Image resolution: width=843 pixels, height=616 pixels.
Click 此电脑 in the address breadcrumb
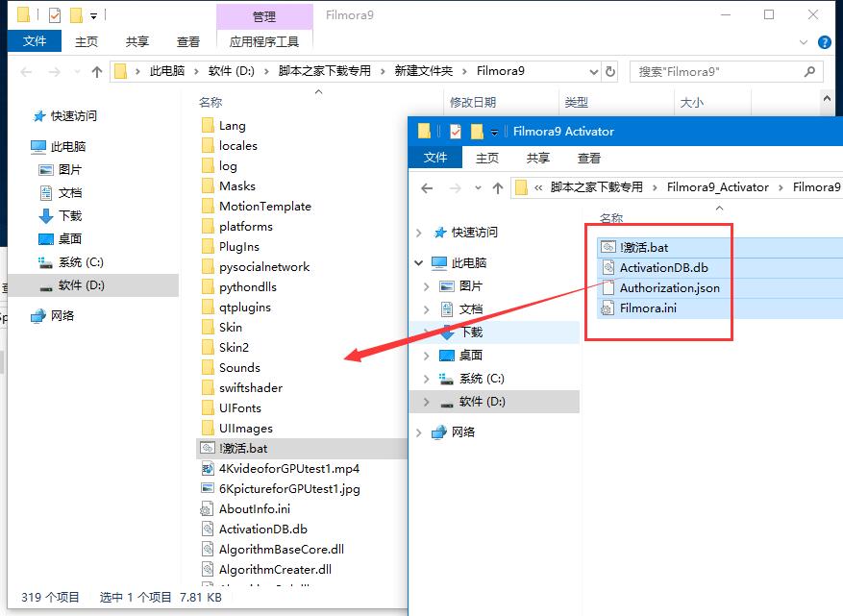[x=167, y=71]
